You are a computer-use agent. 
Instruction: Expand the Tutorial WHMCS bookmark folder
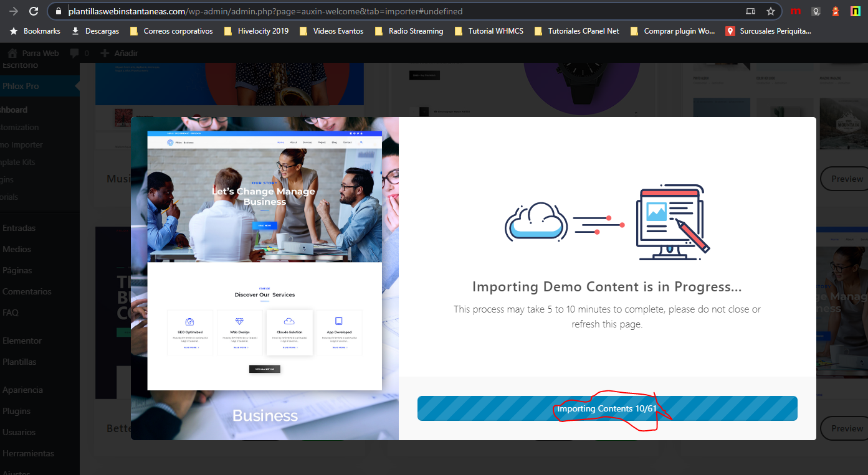pos(489,31)
